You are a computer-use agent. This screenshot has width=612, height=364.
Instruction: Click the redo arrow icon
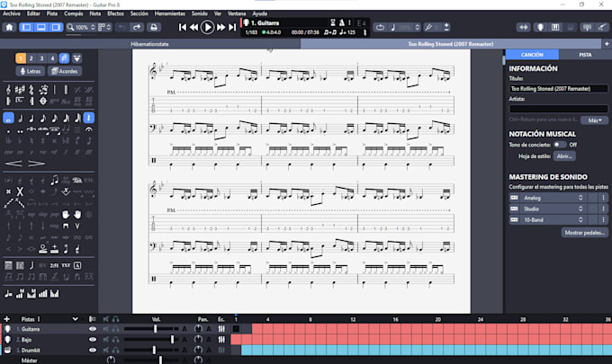tap(137, 27)
